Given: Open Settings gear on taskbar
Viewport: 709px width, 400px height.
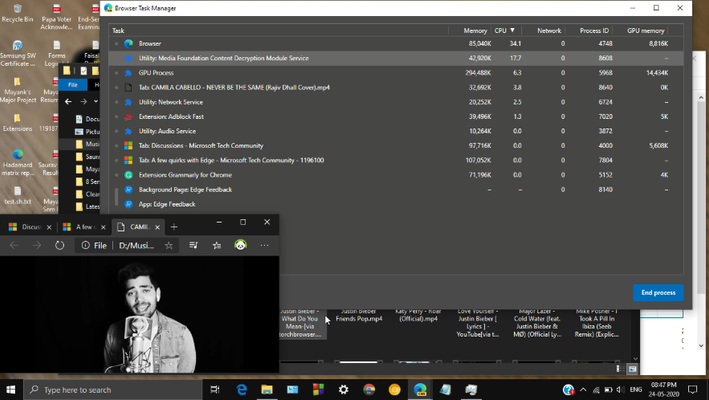Looking at the screenshot, I should (344, 390).
